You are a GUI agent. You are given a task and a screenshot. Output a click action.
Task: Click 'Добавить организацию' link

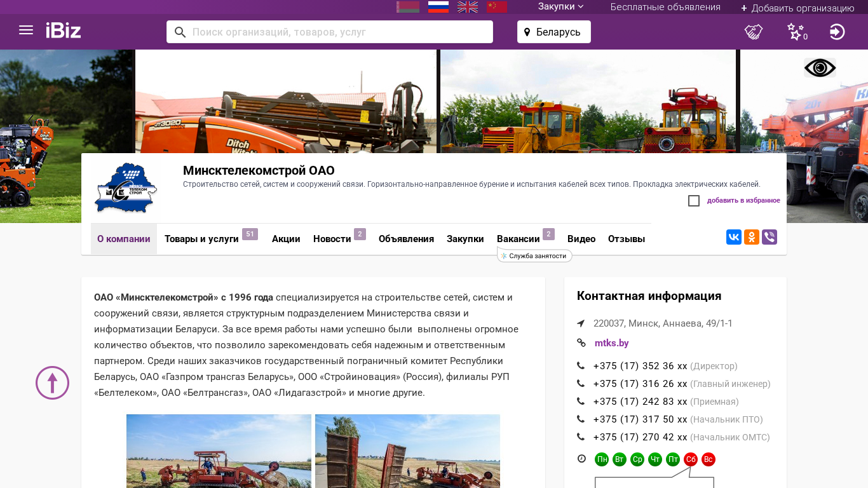(797, 8)
